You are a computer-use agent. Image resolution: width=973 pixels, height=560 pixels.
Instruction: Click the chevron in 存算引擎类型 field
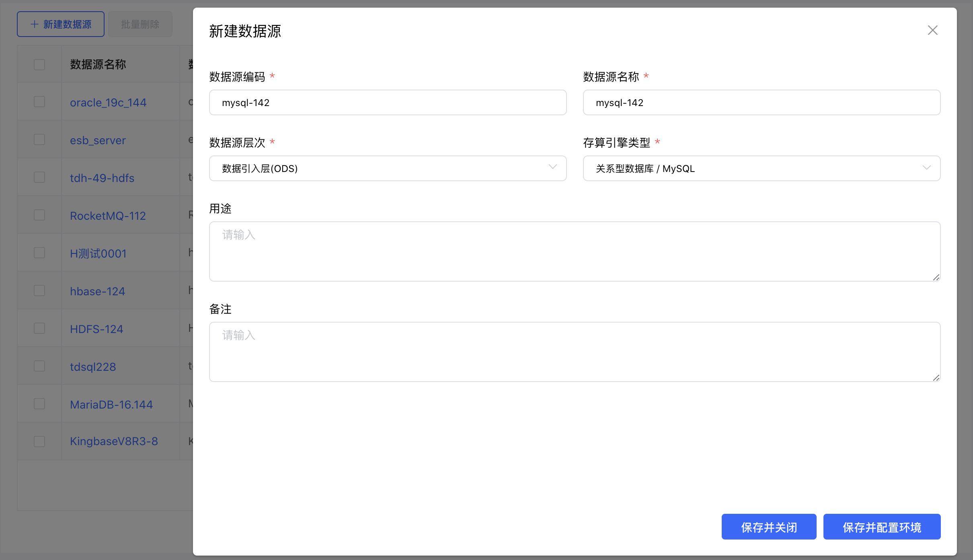click(927, 168)
